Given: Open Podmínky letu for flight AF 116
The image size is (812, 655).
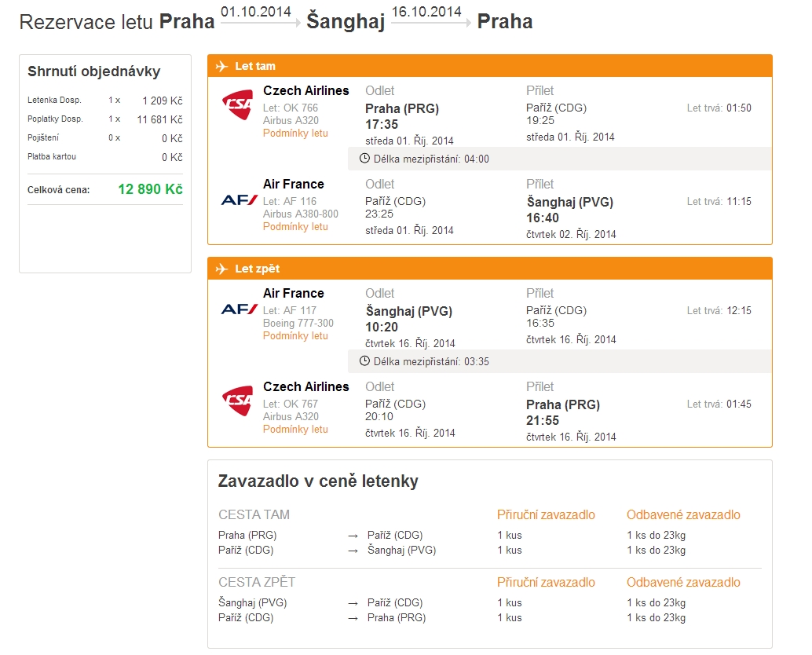Looking at the screenshot, I should pos(295,227).
